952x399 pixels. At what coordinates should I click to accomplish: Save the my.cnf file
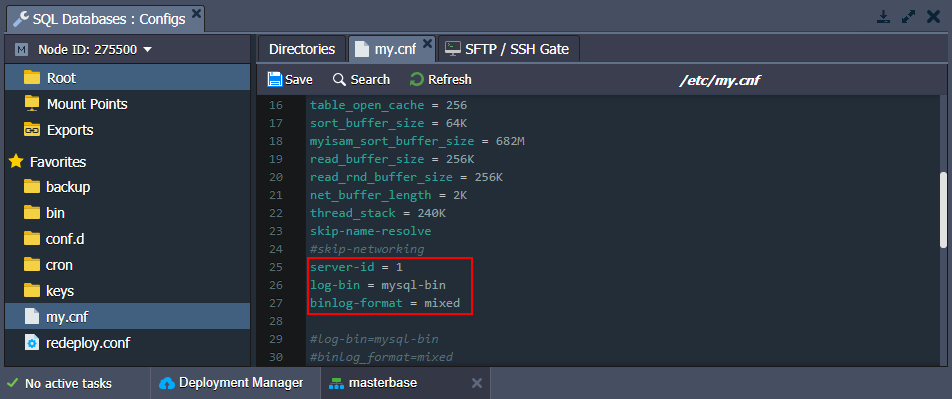(290, 80)
